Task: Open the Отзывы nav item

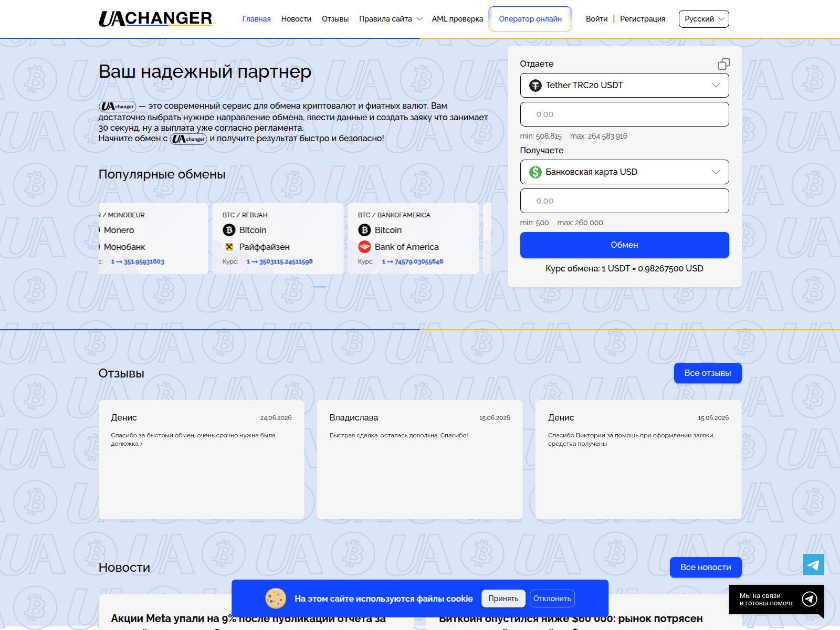Action: click(x=335, y=19)
